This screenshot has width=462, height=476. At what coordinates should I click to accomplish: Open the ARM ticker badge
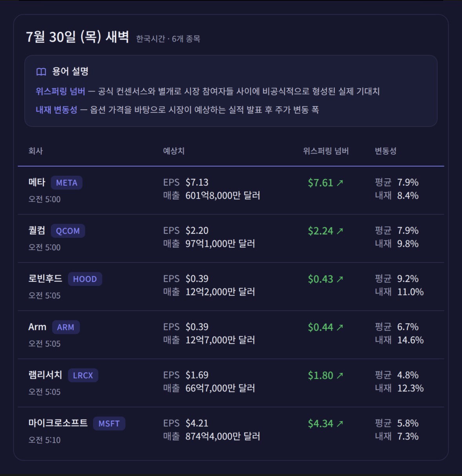tap(66, 328)
